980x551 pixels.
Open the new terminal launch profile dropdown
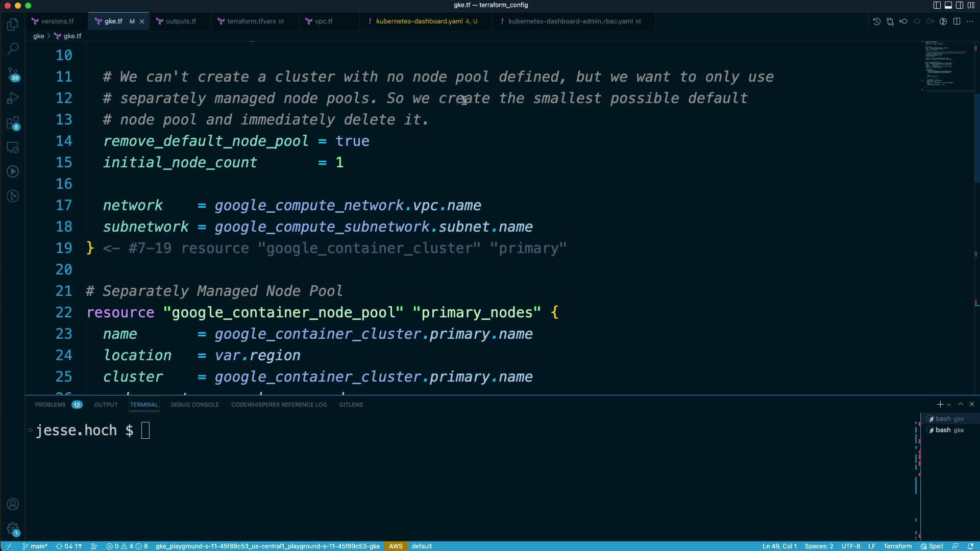point(949,405)
